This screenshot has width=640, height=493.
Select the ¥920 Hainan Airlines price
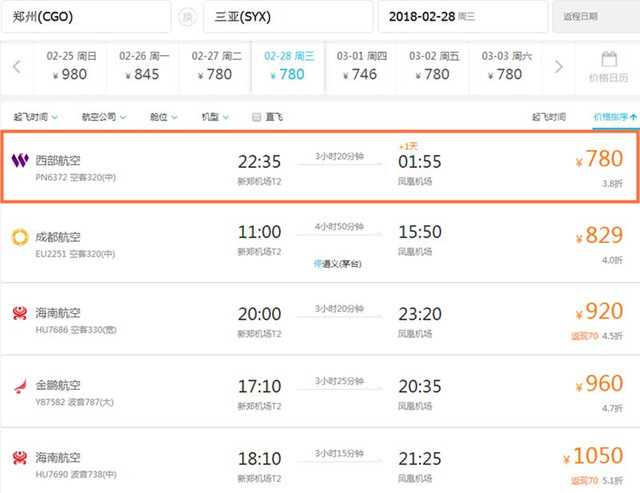[x=599, y=311]
